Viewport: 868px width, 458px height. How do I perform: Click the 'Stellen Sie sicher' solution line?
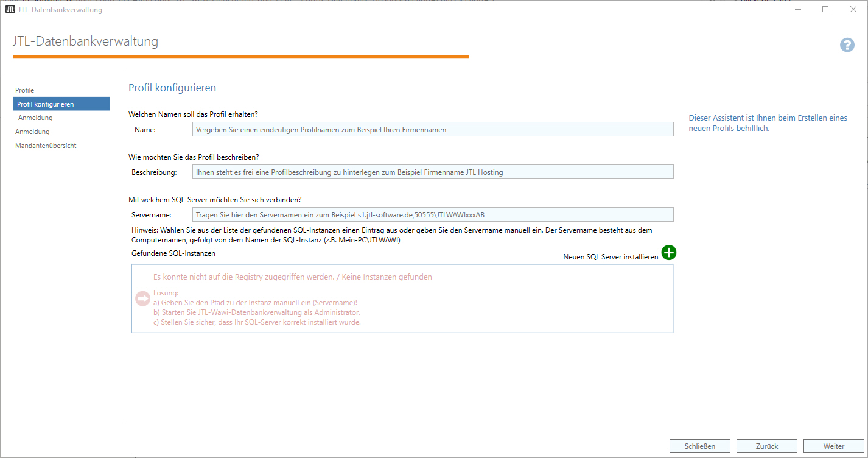tap(257, 322)
